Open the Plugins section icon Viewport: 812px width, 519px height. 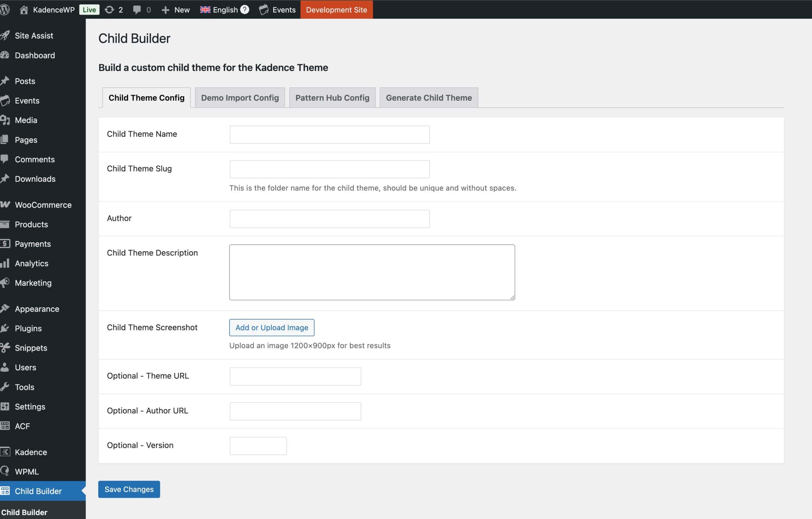click(5, 328)
